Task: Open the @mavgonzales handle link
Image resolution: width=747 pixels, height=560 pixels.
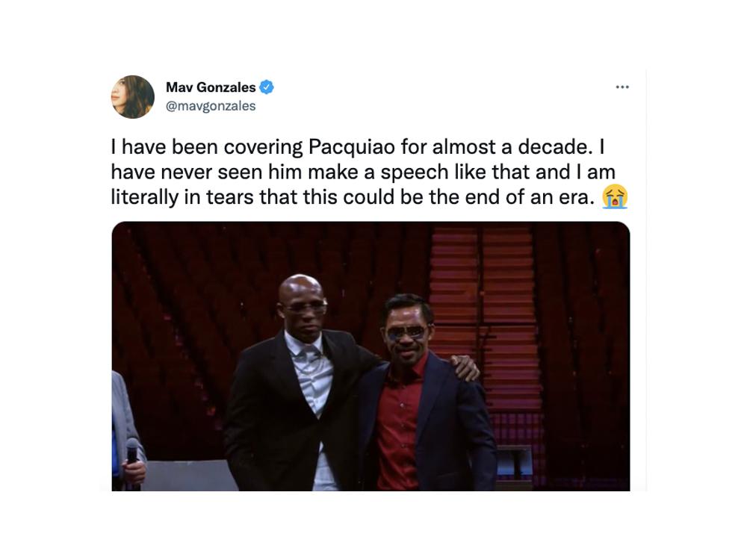Action: (211, 106)
